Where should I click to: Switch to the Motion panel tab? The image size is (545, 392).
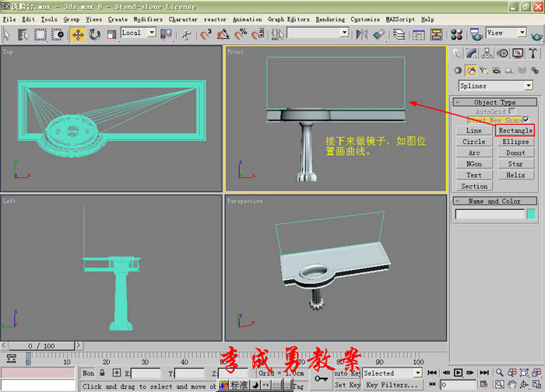click(503, 53)
